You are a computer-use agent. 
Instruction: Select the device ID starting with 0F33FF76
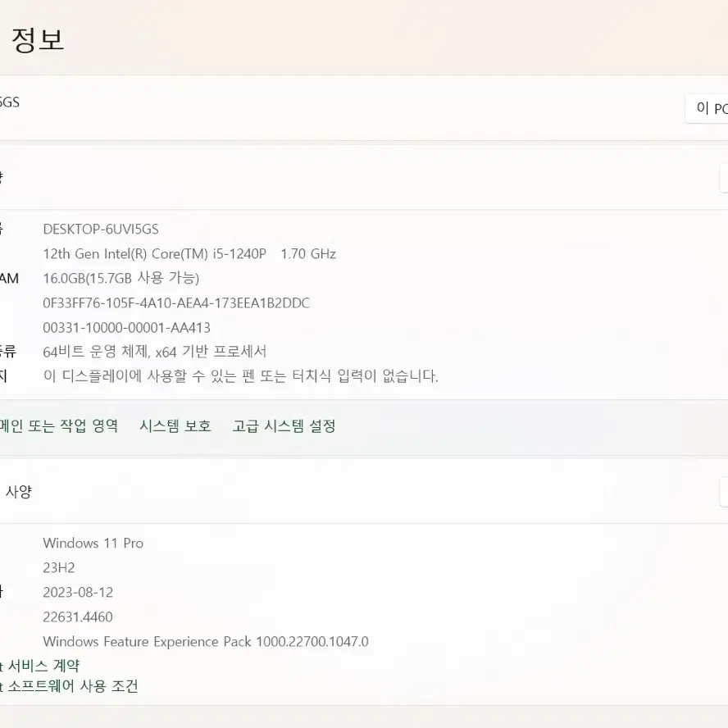pos(176,303)
